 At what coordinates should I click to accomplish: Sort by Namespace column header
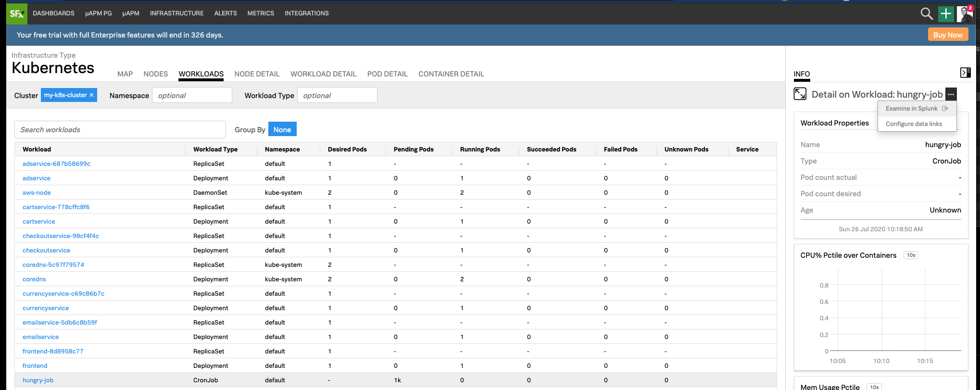coord(282,149)
